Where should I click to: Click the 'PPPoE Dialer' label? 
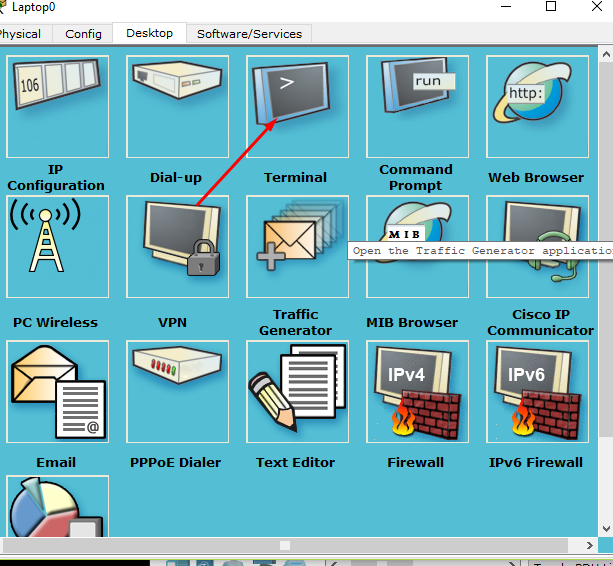click(x=175, y=462)
